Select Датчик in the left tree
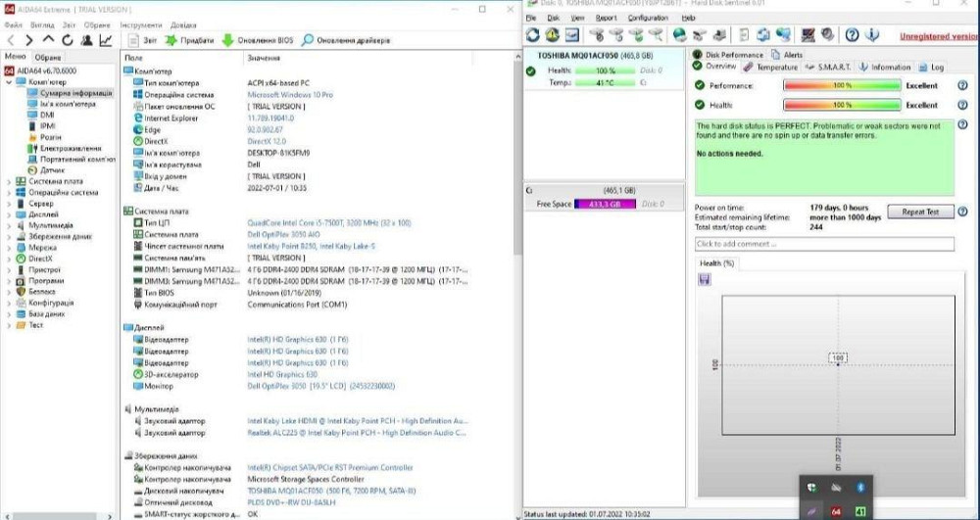Viewport: 980px width, 520px height. pos(52,169)
